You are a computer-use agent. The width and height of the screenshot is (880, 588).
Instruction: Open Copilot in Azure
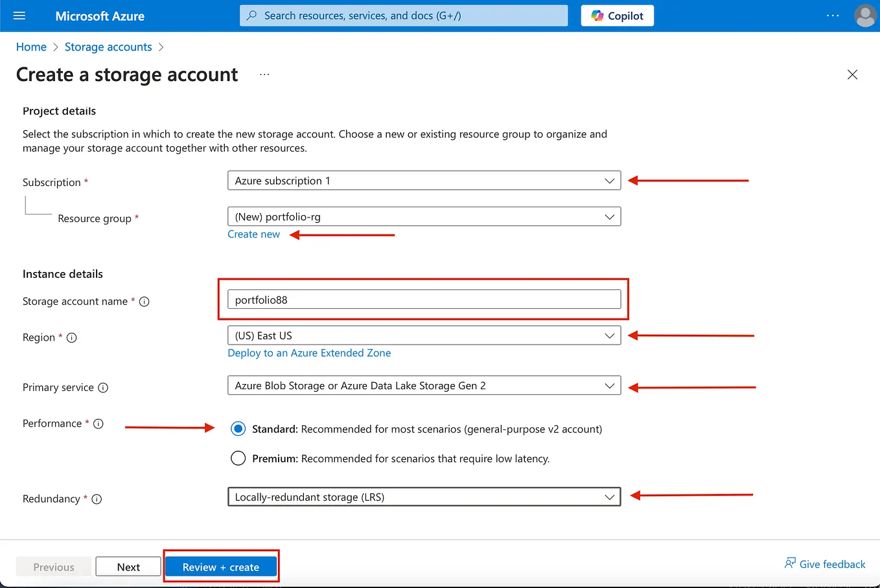[616, 15]
